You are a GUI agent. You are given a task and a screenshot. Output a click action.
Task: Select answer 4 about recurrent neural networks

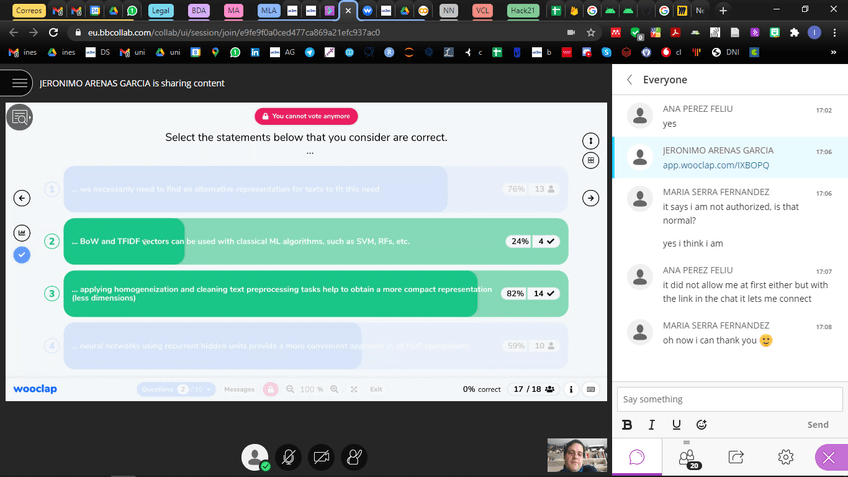click(316, 346)
